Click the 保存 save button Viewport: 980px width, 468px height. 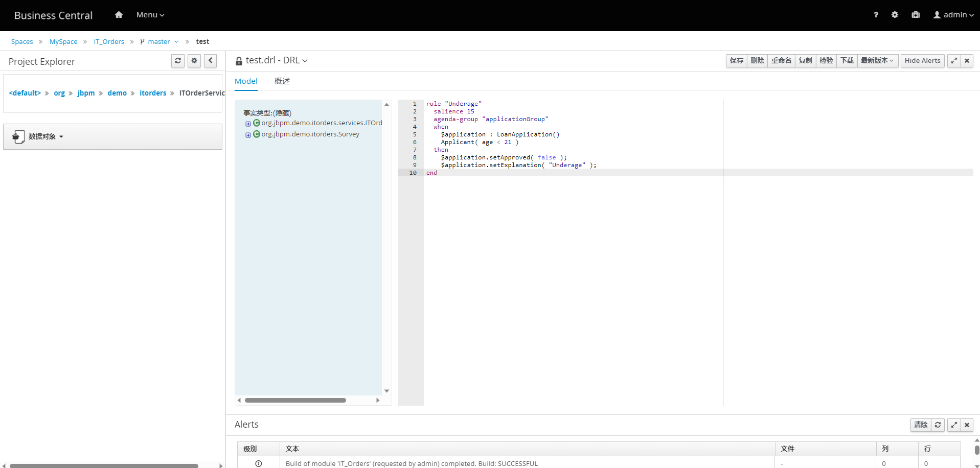click(x=737, y=60)
